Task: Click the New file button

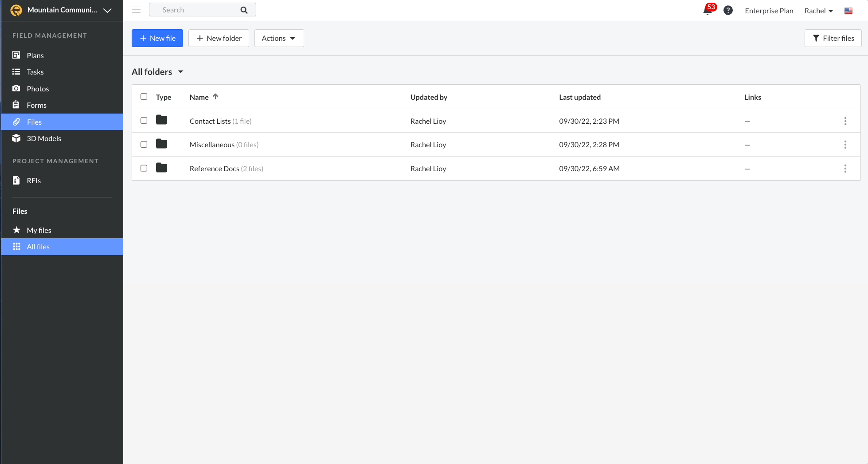Action: point(157,38)
